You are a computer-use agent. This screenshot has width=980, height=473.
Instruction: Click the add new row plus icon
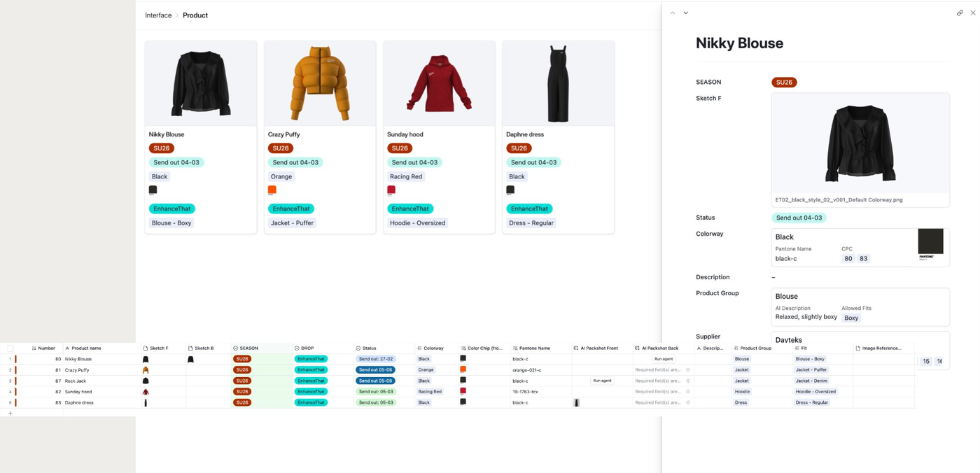click(10, 414)
